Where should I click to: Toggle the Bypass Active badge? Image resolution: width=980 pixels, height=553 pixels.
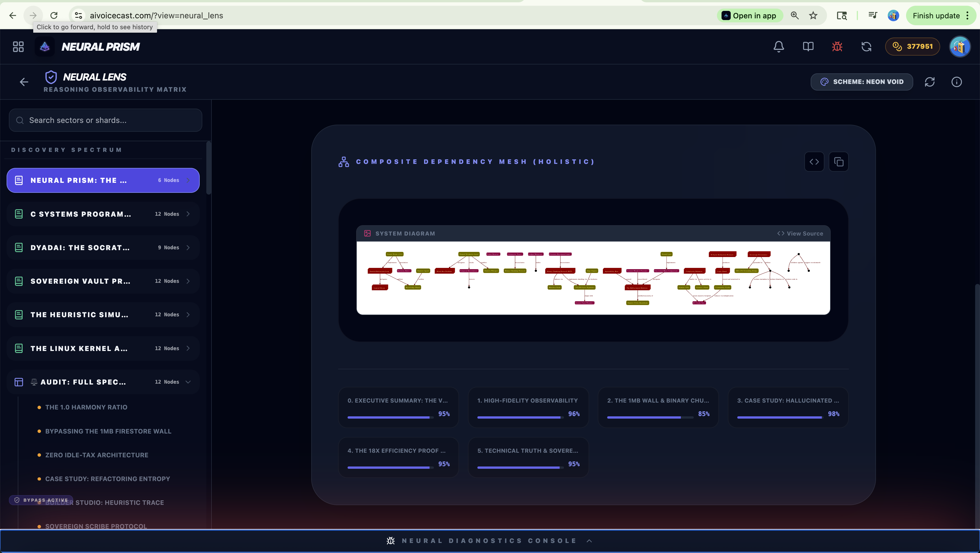[x=41, y=500]
